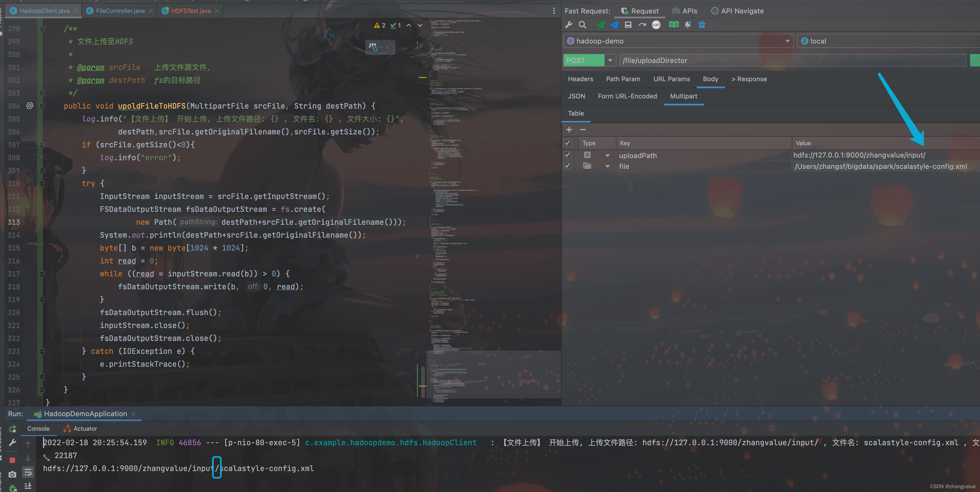The height and width of the screenshot is (492, 980).
Task: Open Fast Request search icon
Action: (x=582, y=25)
